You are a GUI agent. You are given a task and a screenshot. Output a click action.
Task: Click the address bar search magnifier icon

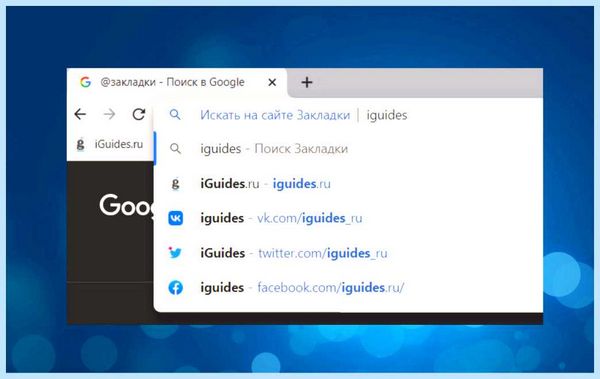[x=175, y=114]
